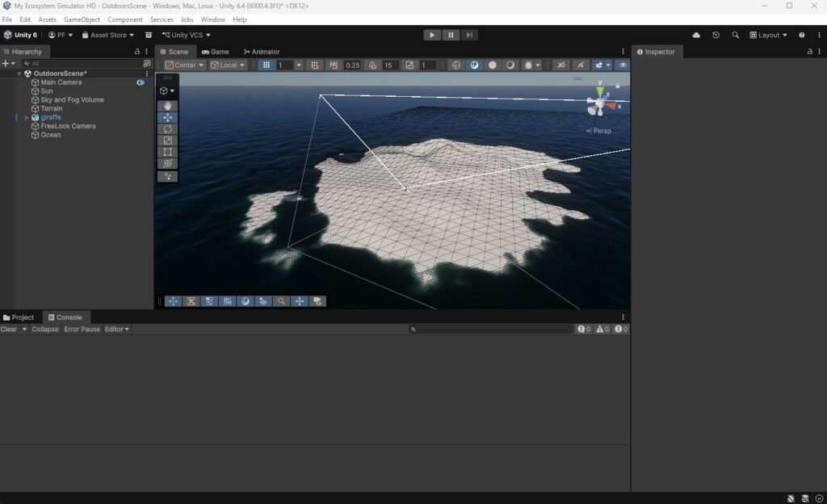
Task: Clear the Console with Clear button
Action: click(x=9, y=329)
